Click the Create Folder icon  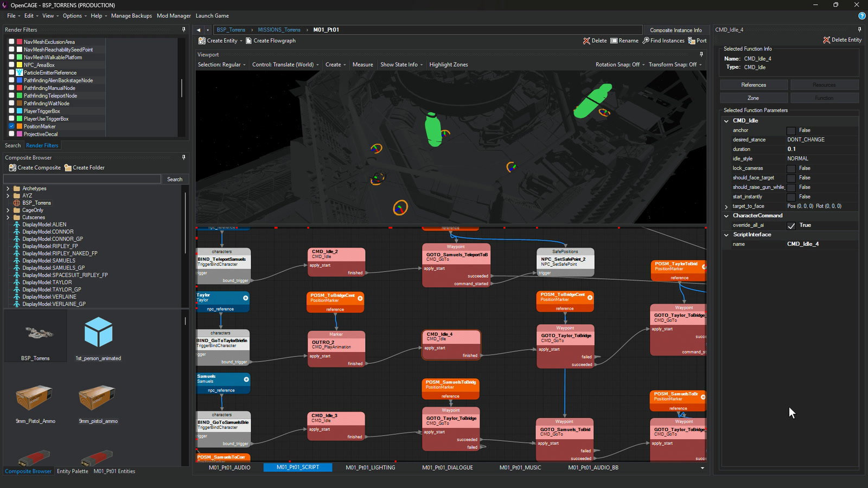(68, 168)
